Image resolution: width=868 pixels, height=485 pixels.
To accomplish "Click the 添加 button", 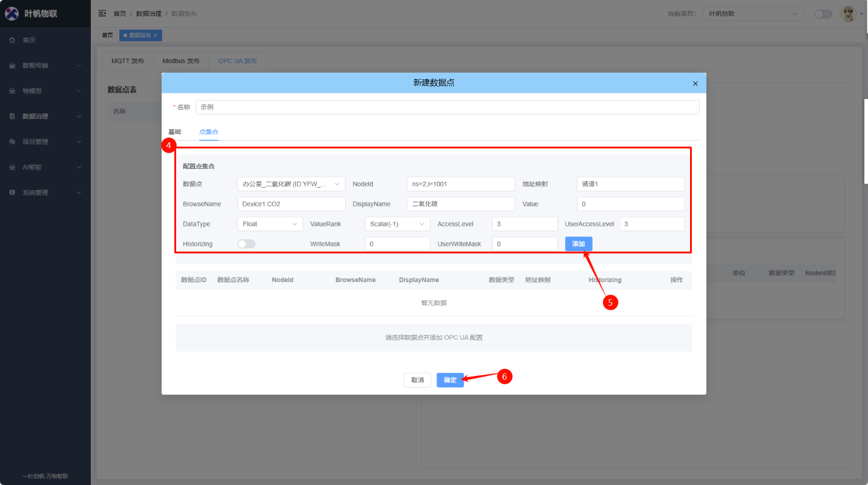I will tap(579, 243).
